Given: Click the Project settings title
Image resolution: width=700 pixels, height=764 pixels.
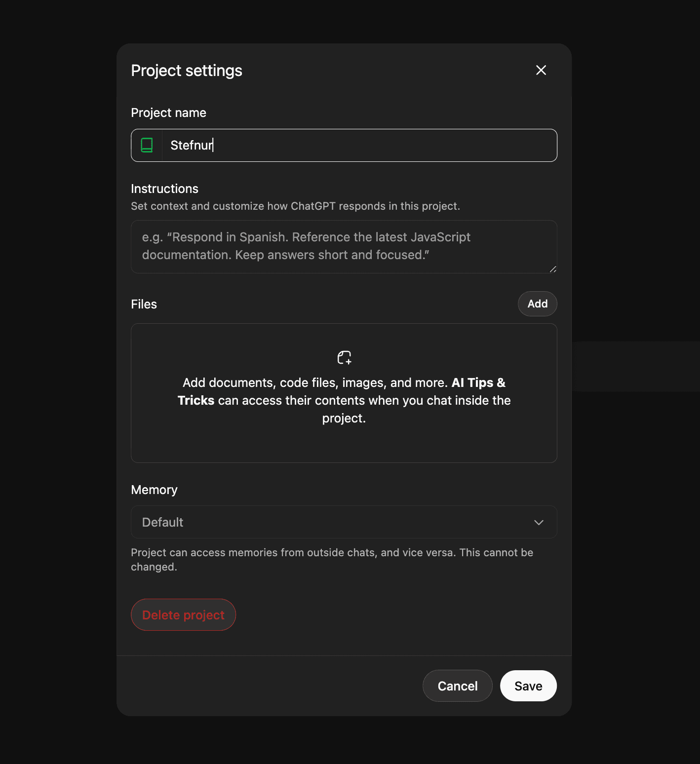Looking at the screenshot, I should tap(187, 71).
